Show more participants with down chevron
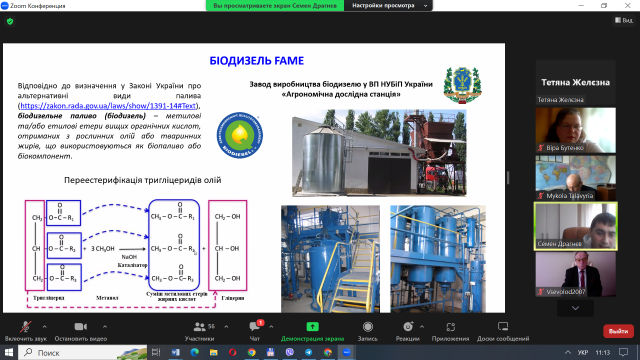The height and width of the screenshot is (360, 640). pyautogui.click(x=575, y=308)
